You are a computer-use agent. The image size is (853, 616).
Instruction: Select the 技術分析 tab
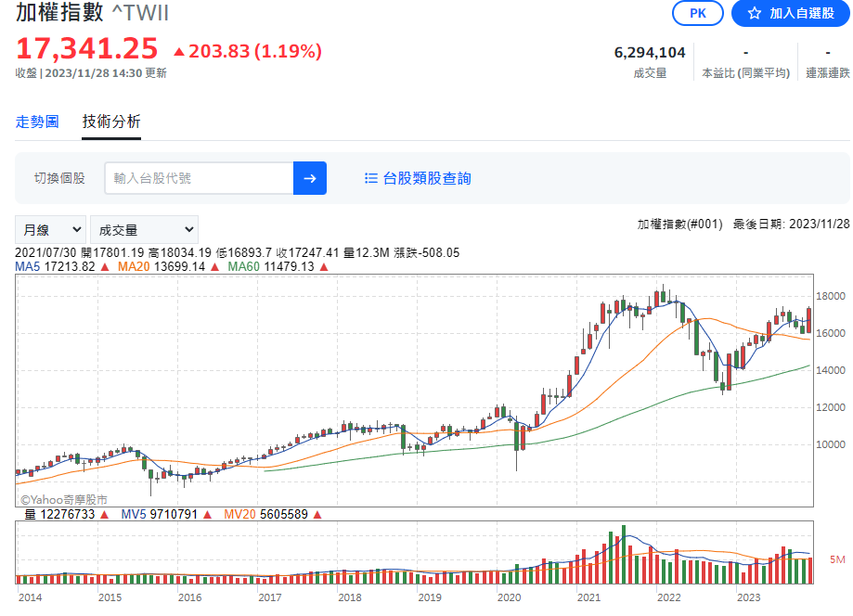(x=111, y=122)
